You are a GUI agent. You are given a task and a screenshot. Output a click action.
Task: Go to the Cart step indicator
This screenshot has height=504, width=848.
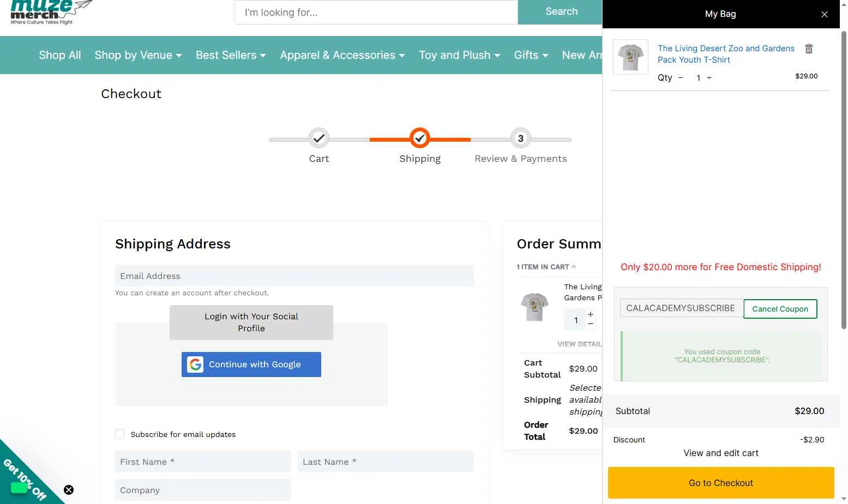(x=319, y=138)
